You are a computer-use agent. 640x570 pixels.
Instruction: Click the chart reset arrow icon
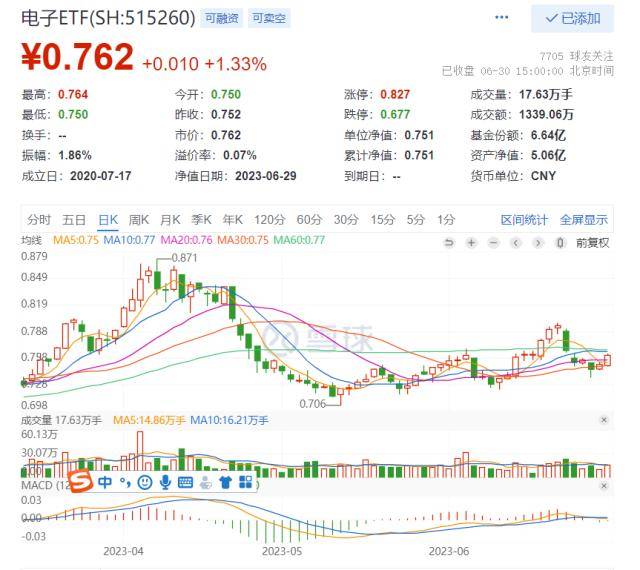[x=449, y=243]
